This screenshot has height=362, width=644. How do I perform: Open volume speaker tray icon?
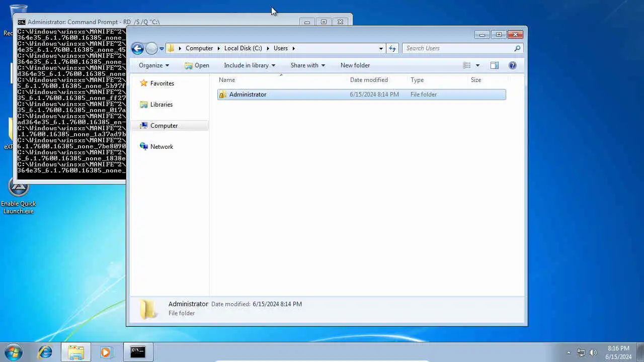pos(593,352)
